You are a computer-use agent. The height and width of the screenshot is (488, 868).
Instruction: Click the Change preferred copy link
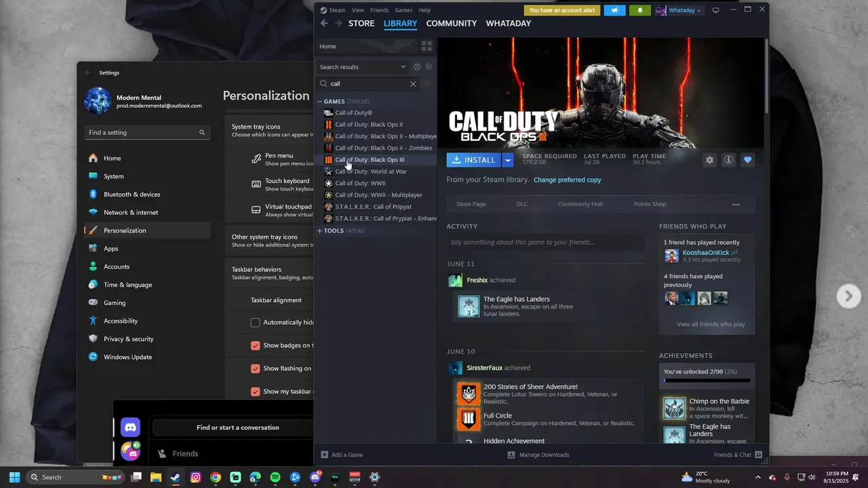coord(568,180)
